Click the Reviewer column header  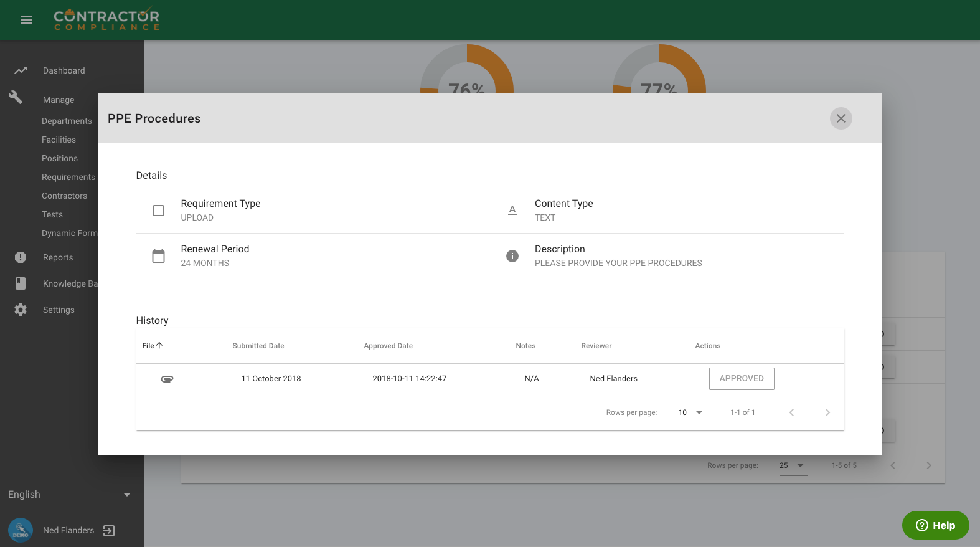[x=596, y=346]
